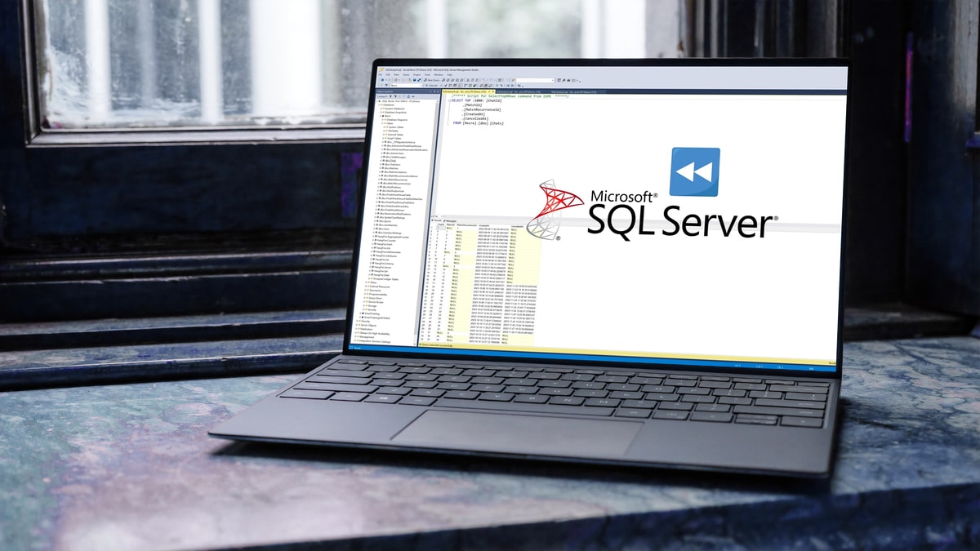980x551 pixels.
Task: Open the Edit menu
Action: (x=388, y=74)
